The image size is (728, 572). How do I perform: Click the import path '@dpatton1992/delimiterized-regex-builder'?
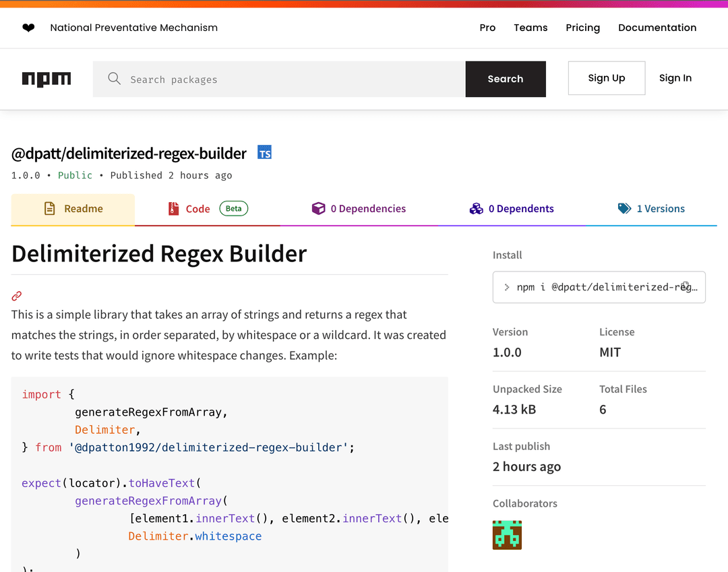[x=208, y=447]
